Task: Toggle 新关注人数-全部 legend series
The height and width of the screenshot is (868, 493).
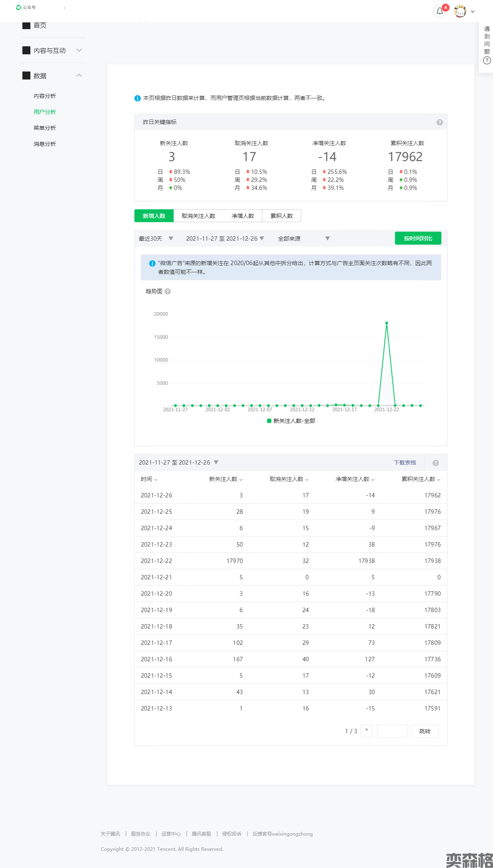Action: pyautogui.click(x=291, y=421)
